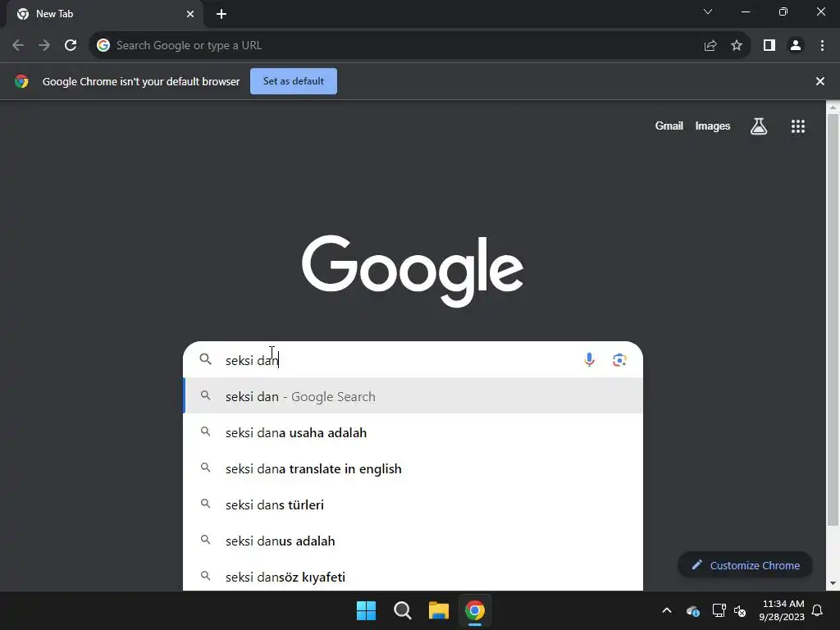Open the notifications bell

(x=818, y=610)
